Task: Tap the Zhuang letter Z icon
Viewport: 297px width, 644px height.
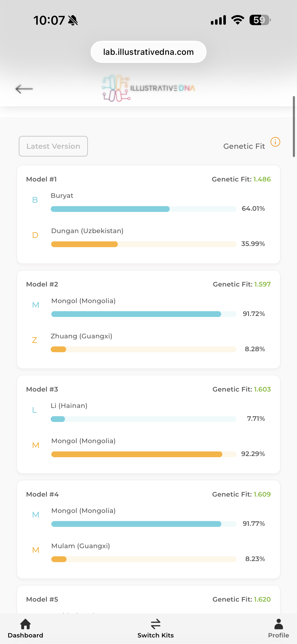Action: point(35,340)
